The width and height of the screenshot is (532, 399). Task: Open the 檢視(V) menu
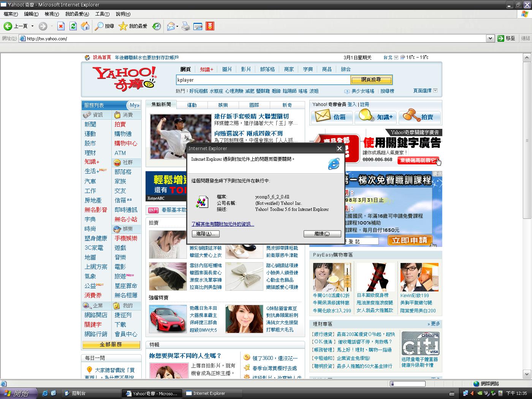pos(52,14)
